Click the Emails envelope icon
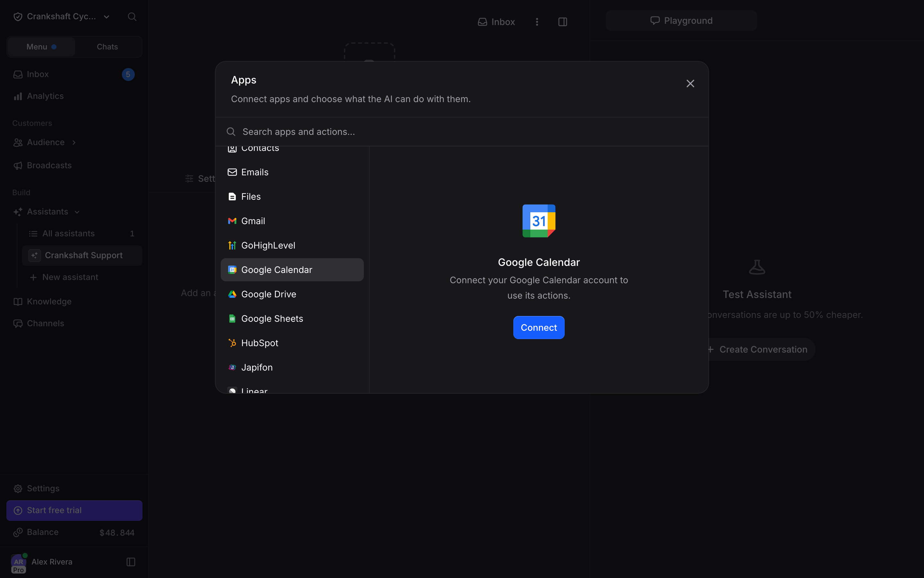 [232, 172]
